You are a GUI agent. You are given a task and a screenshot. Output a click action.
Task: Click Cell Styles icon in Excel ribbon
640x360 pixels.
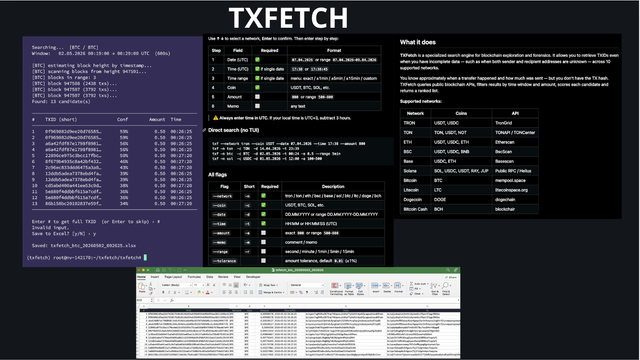coord(360,285)
